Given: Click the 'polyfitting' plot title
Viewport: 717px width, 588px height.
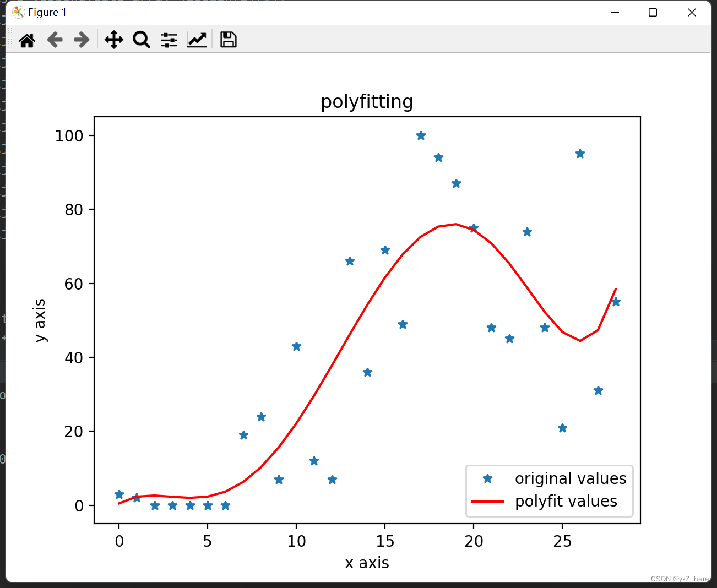Looking at the screenshot, I should [367, 102].
